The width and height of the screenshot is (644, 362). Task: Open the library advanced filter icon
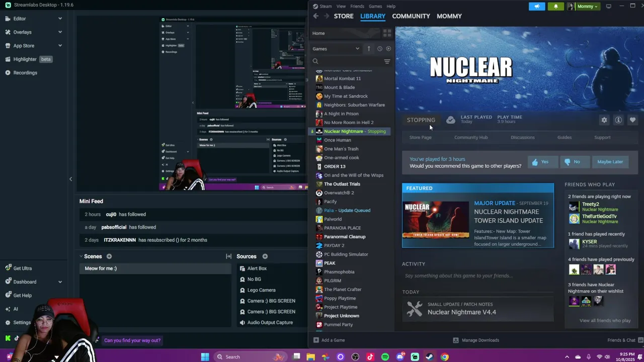[x=387, y=61]
